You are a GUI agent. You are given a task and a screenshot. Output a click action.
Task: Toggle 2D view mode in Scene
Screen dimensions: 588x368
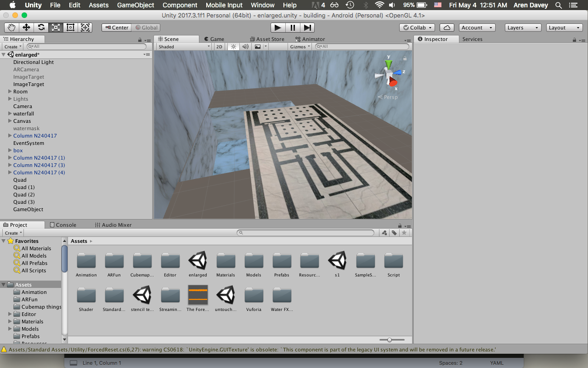(219, 46)
